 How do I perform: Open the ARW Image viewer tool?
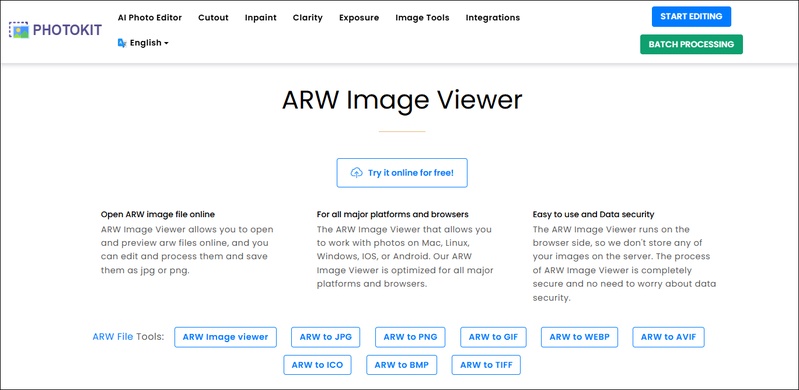225,337
